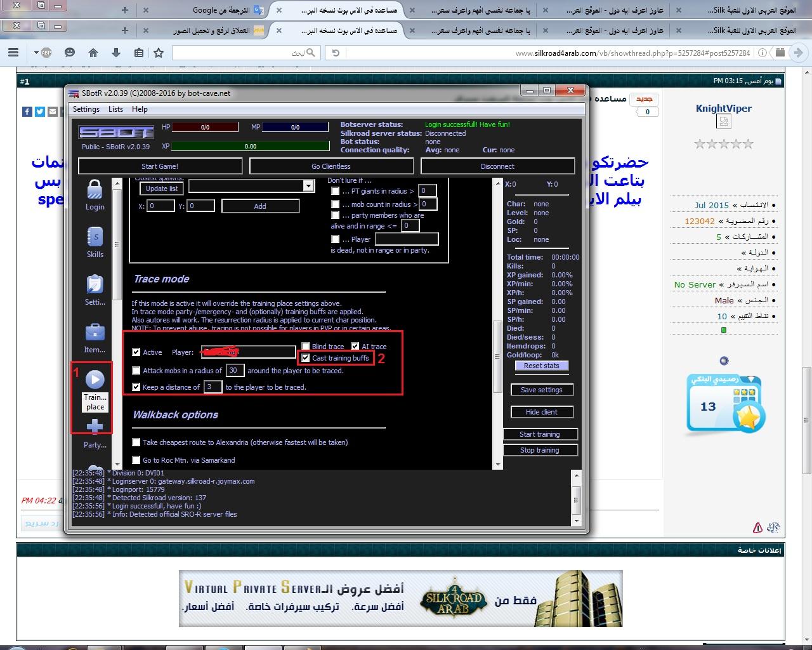
Task: Enable the Blind trace checkbox
Action: [x=305, y=347]
